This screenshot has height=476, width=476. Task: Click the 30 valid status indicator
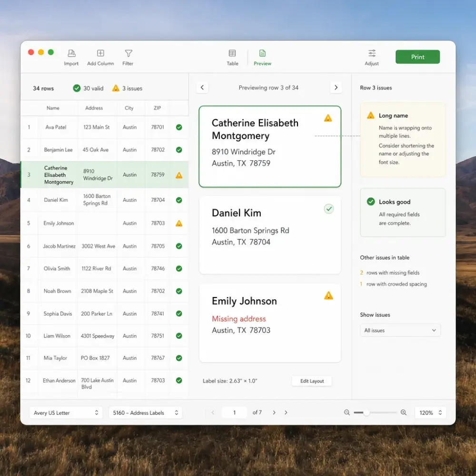(x=89, y=89)
